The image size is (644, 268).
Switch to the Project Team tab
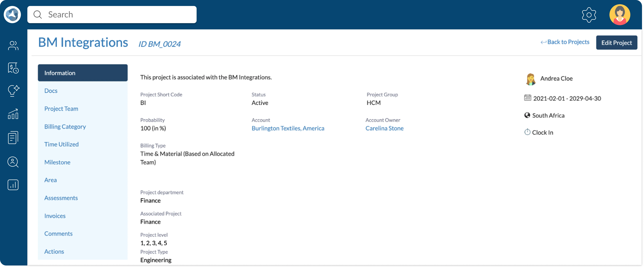61,109
